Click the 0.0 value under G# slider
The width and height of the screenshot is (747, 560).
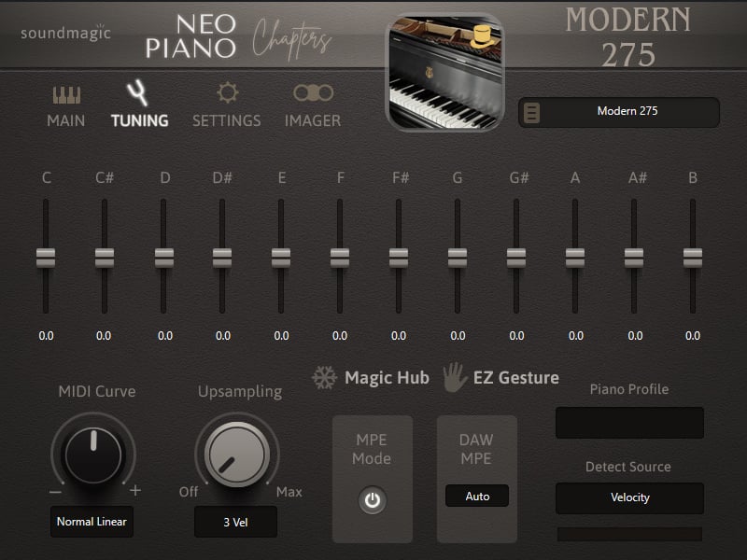pyautogui.click(x=517, y=336)
